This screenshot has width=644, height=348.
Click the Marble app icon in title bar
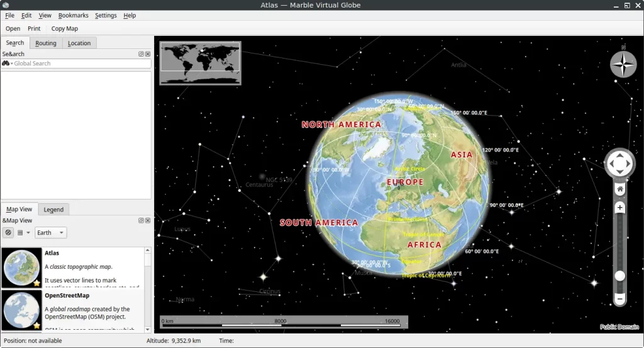(x=5, y=5)
